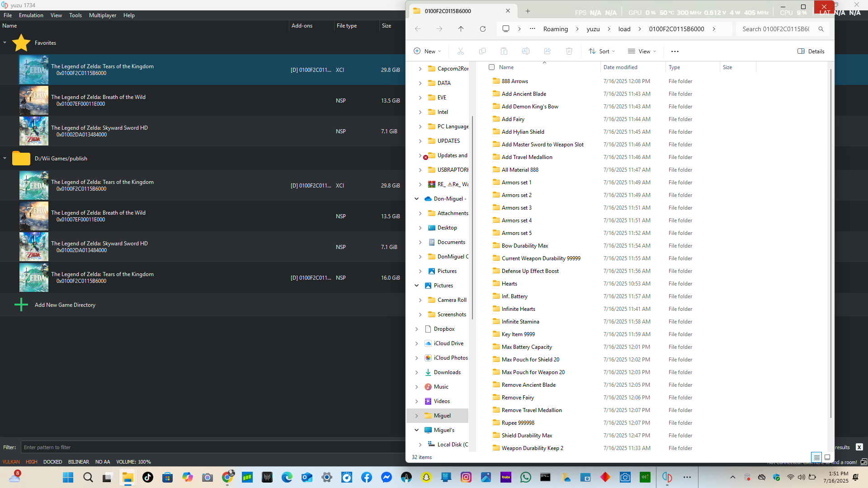Viewport: 868px width, 488px height.
Task: Go up one folder level in Explorer
Action: click(461, 29)
